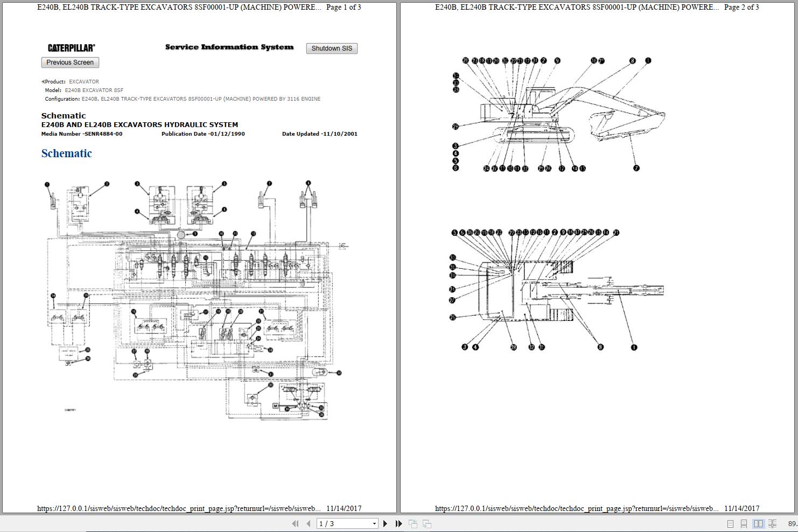Switch to single page view mode
The image size is (798, 532).
pyautogui.click(x=730, y=523)
